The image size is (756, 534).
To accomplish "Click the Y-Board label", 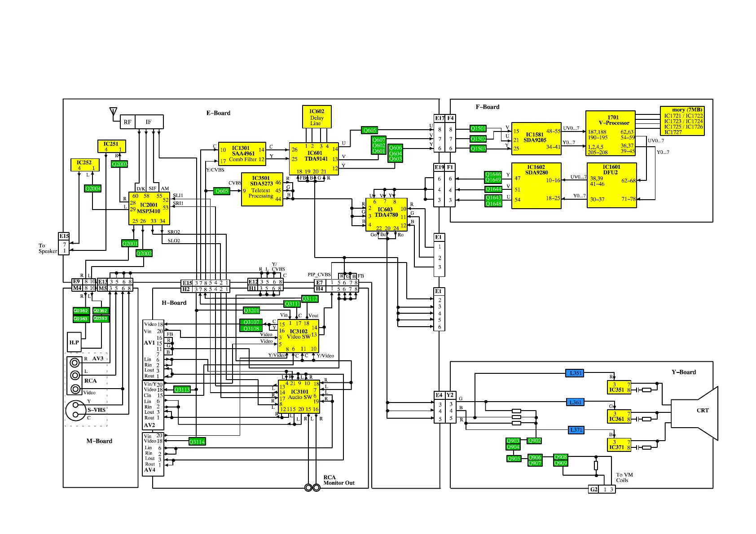I will (x=684, y=372).
